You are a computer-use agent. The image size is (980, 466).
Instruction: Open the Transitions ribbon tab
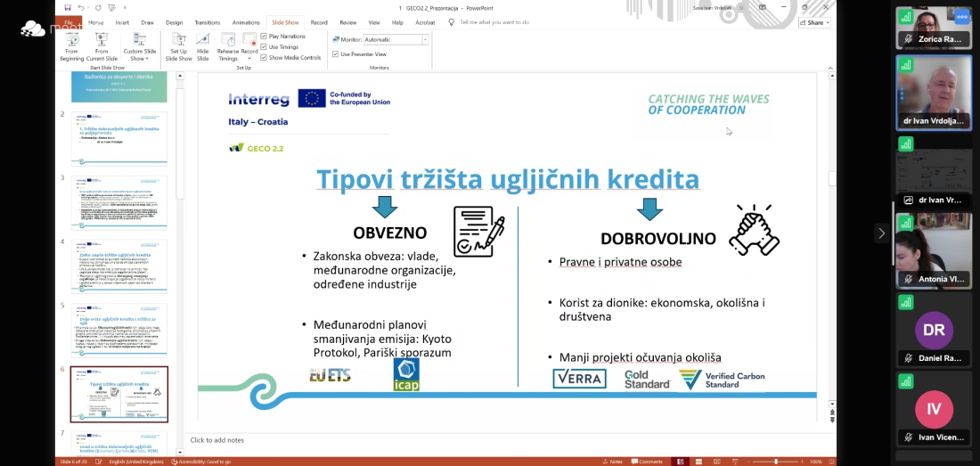[x=207, y=22]
